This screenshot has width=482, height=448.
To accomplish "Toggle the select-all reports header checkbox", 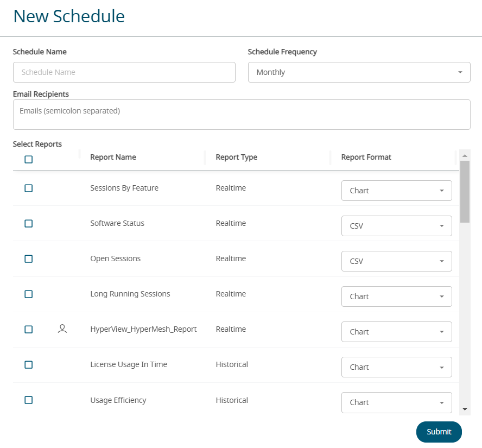I will point(29,160).
